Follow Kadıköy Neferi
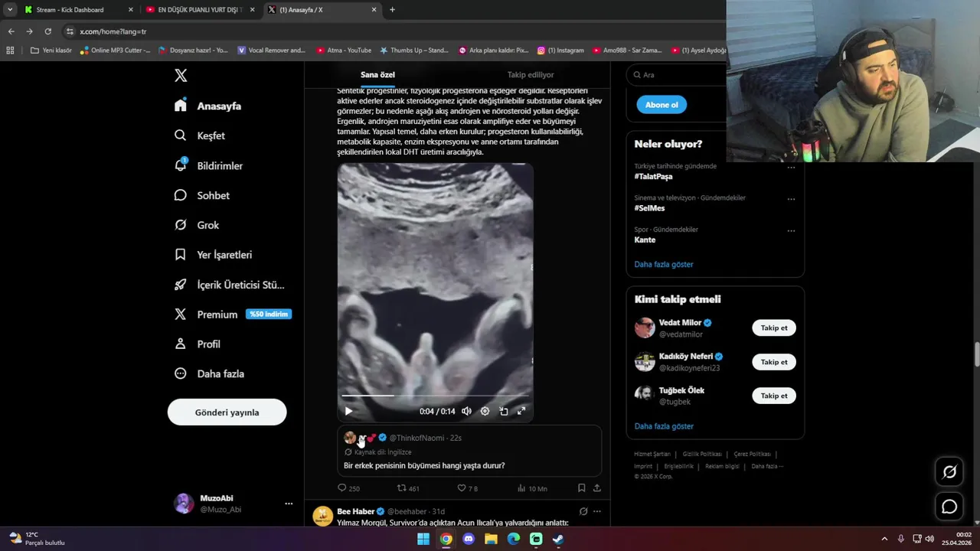Screen dimensions: 980x551 [x=774, y=362]
